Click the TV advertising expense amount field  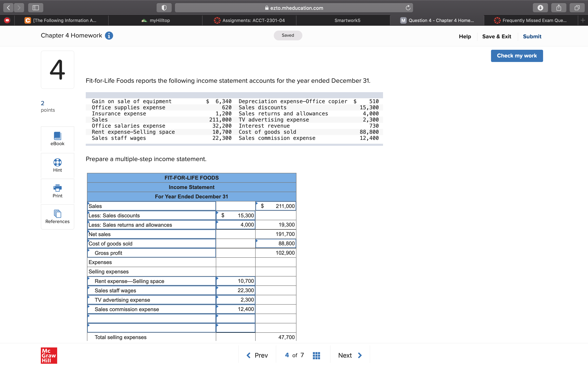(235, 300)
